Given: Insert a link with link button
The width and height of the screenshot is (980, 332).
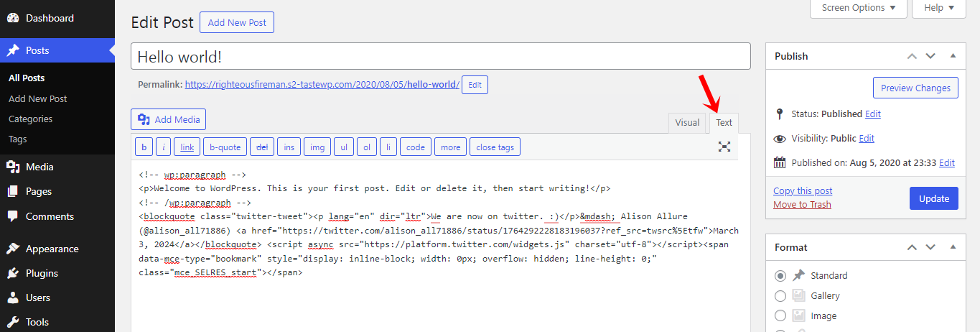Looking at the screenshot, I should [187, 147].
